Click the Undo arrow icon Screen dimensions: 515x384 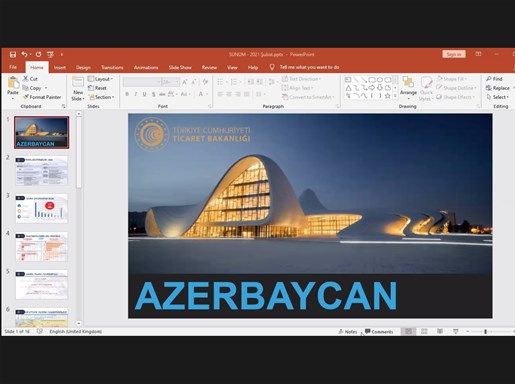(x=25, y=54)
